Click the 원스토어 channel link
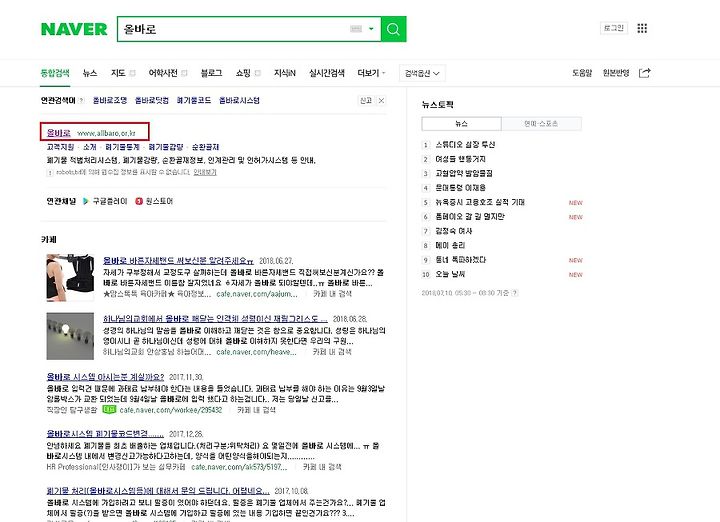Screen dimensions: 720x522 click(x=159, y=201)
